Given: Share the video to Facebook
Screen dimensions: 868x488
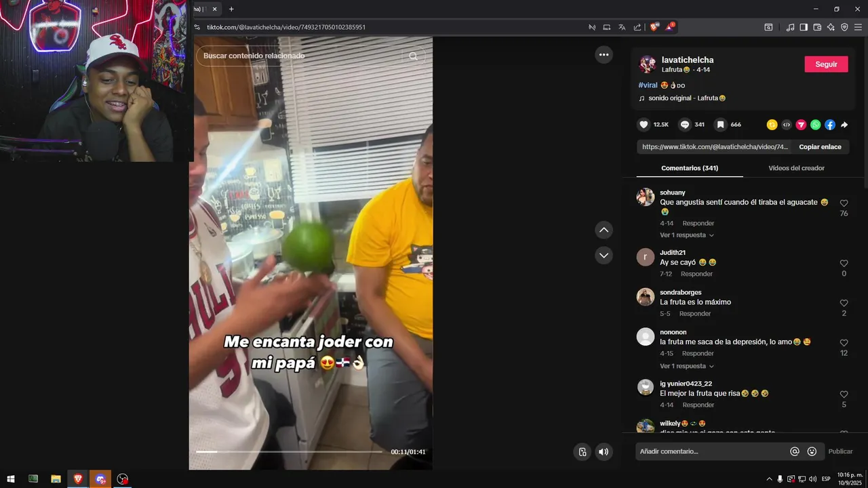Looking at the screenshot, I should (830, 125).
